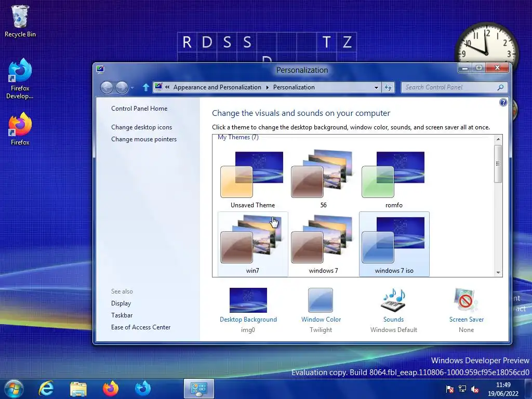Viewport: 532px width, 399px height.
Task: Click the Appearance and Personalization breadcrumb
Action: click(x=217, y=87)
